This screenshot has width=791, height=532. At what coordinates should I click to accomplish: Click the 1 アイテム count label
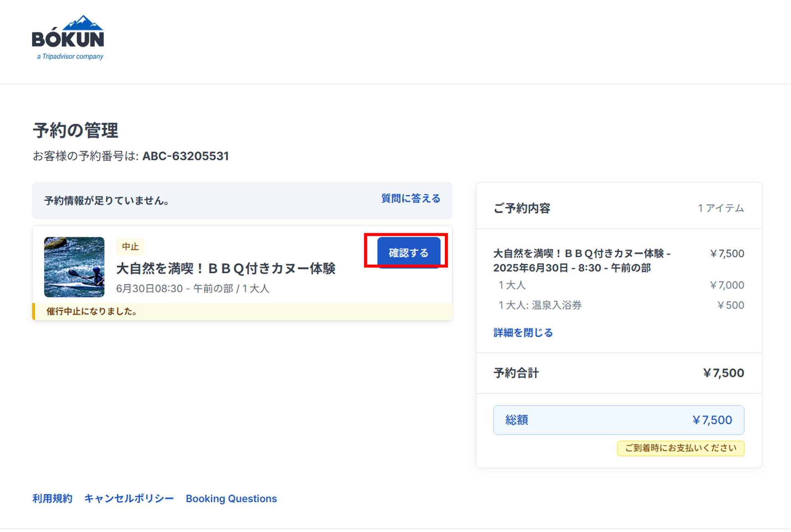(721, 208)
